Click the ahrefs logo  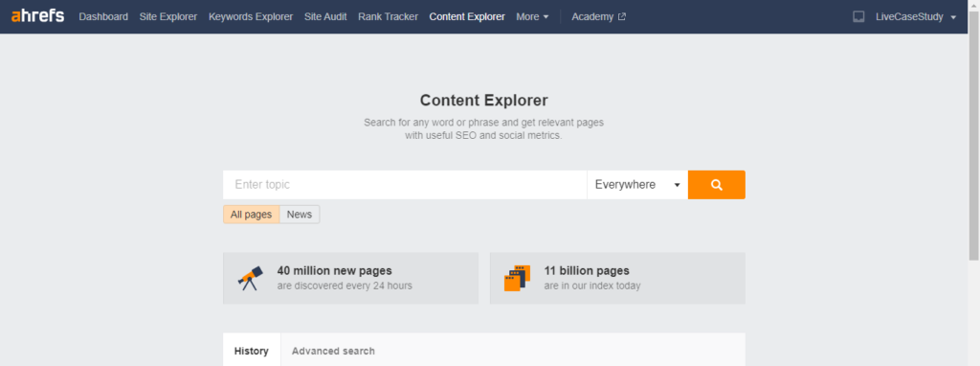[37, 16]
